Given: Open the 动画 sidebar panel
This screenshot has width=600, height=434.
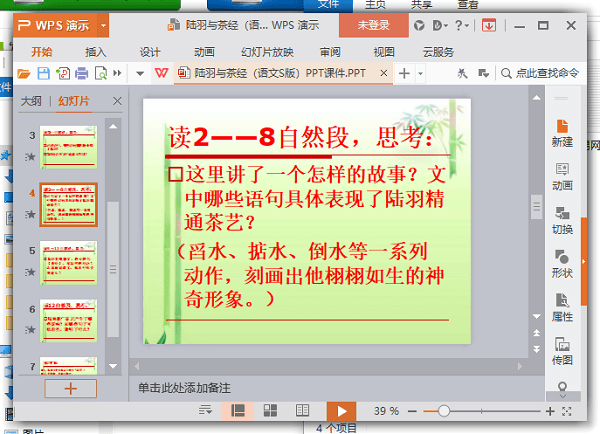Looking at the screenshot, I should (562, 177).
